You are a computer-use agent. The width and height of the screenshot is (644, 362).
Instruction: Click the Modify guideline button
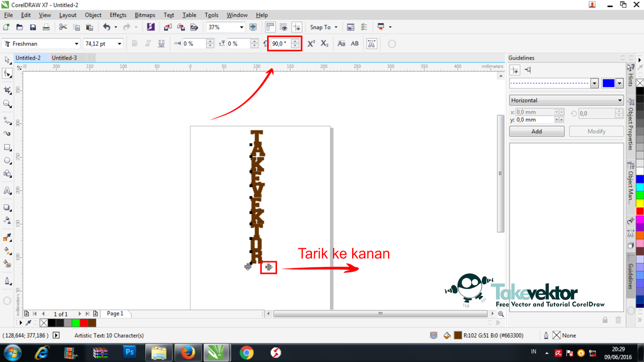coord(596,131)
